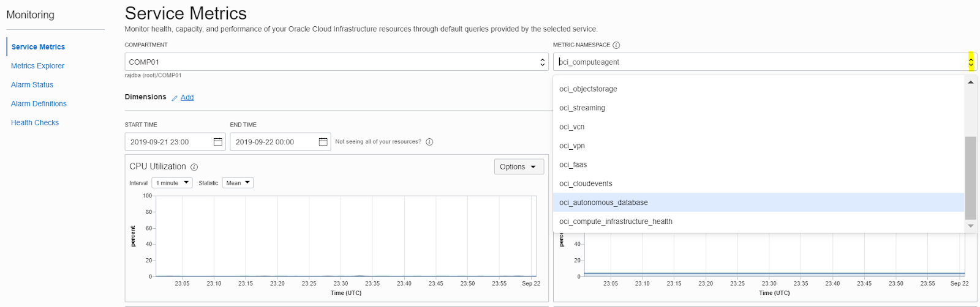Screen dimensions: 980x307
Task: Open Alarm Definitions page
Action: (x=39, y=104)
